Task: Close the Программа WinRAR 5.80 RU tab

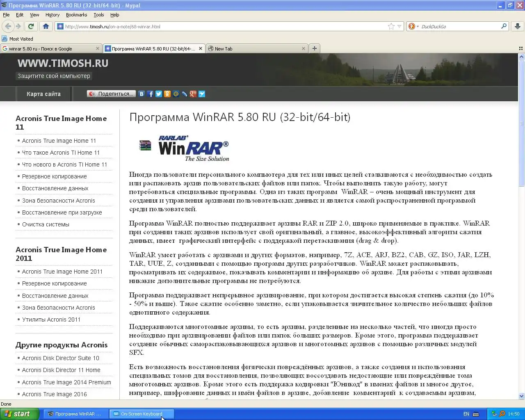Action: point(201,48)
